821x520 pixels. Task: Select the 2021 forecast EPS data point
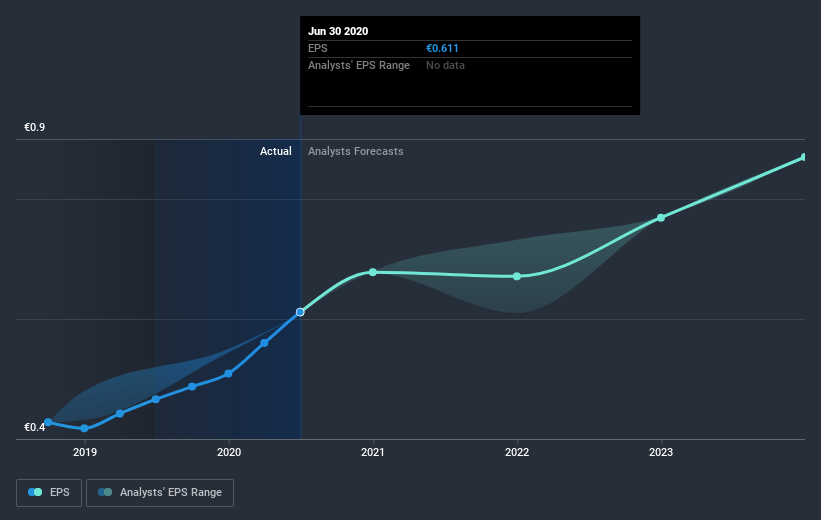point(373,272)
